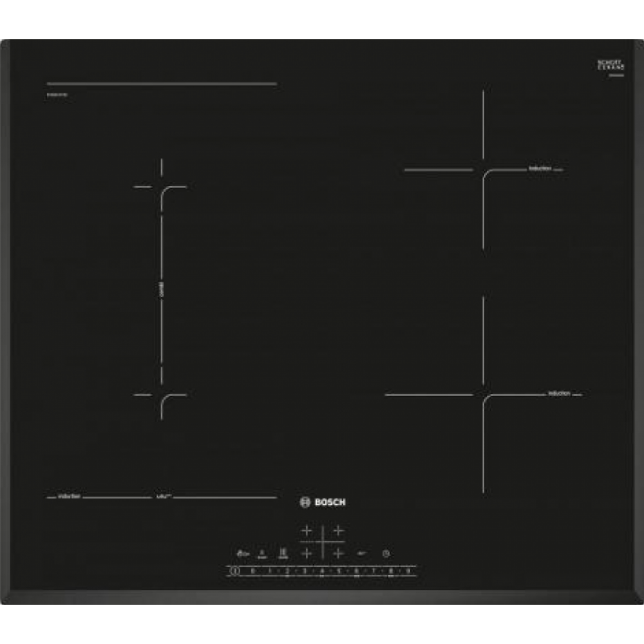The image size is (644, 644).
Task: Select the rear-left cooking zone plus symbol
Action: coord(307,531)
